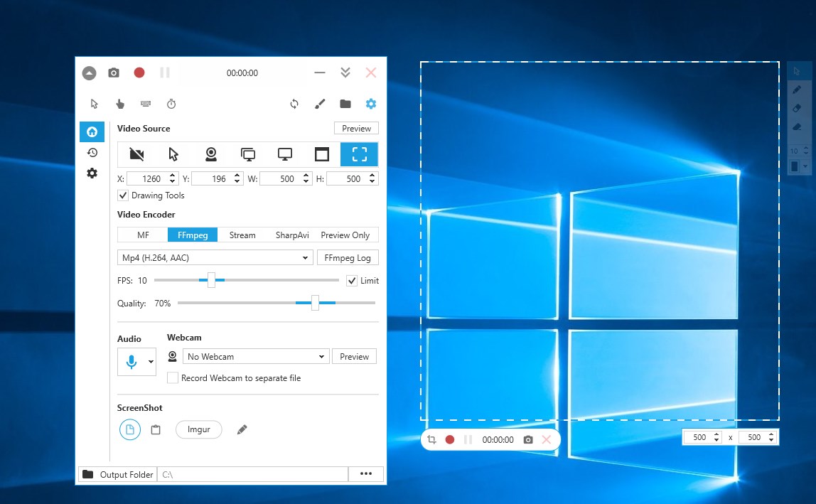The height and width of the screenshot is (504, 816).
Task: Toggle the Imgur screenshot upload button
Action: click(199, 429)
